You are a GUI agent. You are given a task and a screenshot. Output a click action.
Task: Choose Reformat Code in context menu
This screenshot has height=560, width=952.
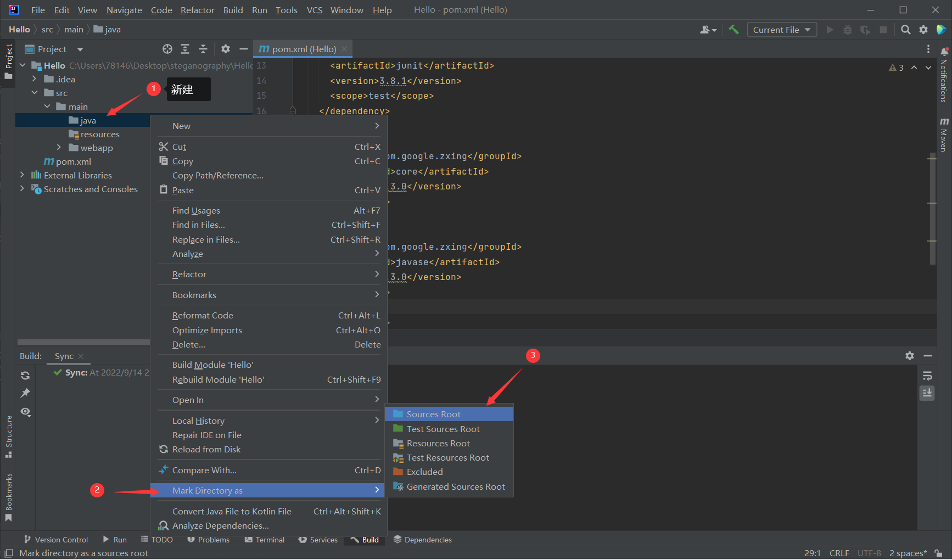coord(269,315)
